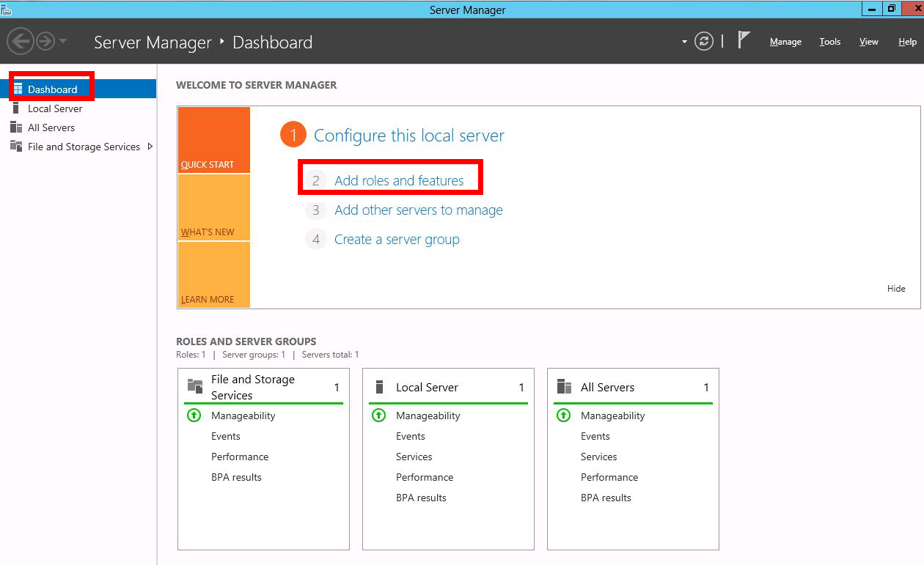Click Services in All Servers tile
Viewport: 924px width, 565px height.
(x=599, y=457)
